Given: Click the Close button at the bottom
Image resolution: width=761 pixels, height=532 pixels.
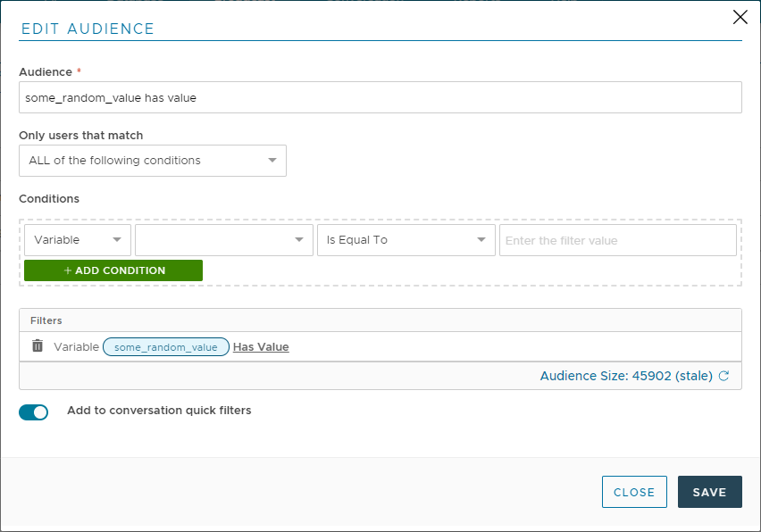Looking at the screenshot, I should (634, 492).
